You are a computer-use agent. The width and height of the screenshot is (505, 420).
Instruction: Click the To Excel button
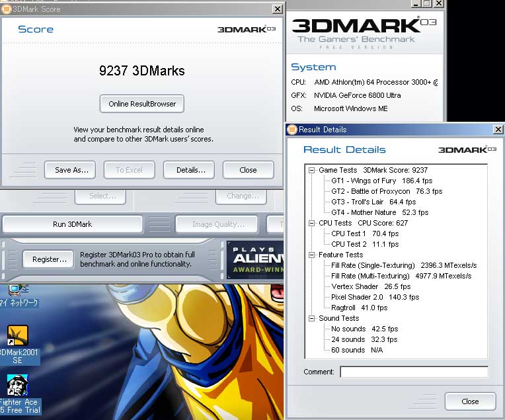[130, 170]
